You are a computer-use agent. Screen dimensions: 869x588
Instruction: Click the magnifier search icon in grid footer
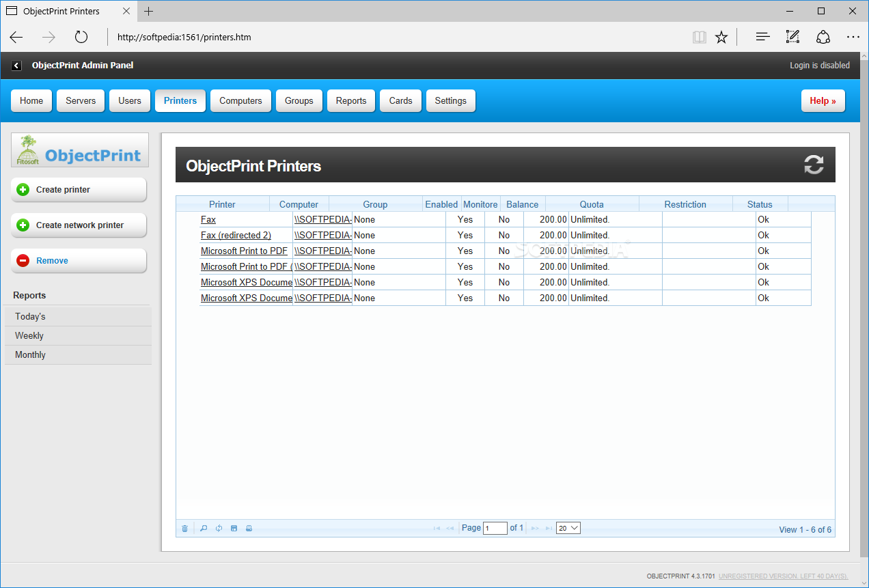point(204,529)
